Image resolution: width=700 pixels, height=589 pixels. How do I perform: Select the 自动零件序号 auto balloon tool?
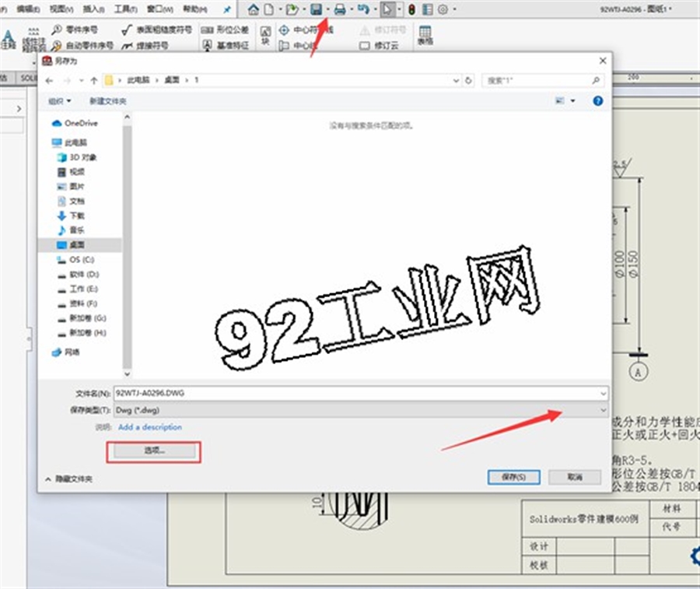82,46
